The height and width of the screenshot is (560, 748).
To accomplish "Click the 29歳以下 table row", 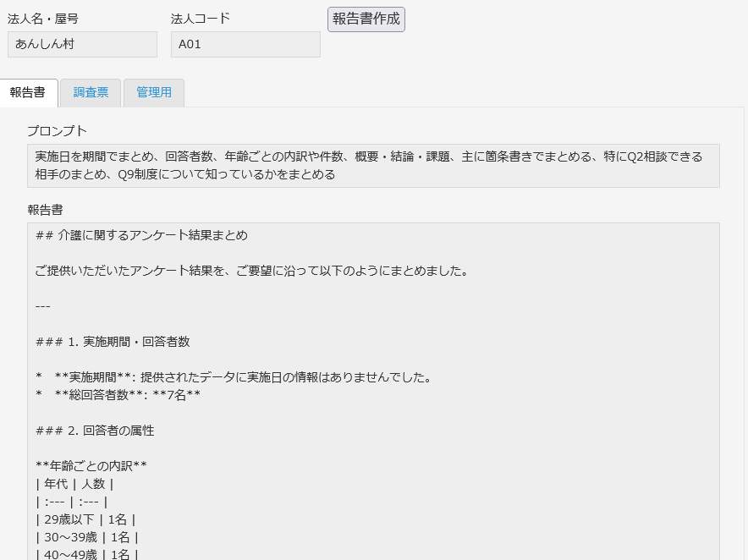I will coord(85,519).
